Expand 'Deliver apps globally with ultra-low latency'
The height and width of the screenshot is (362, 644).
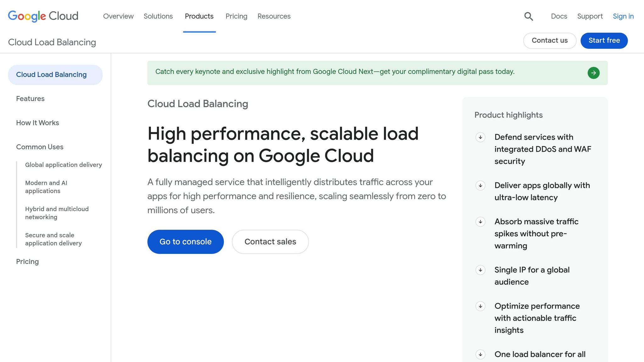[480, 186]
